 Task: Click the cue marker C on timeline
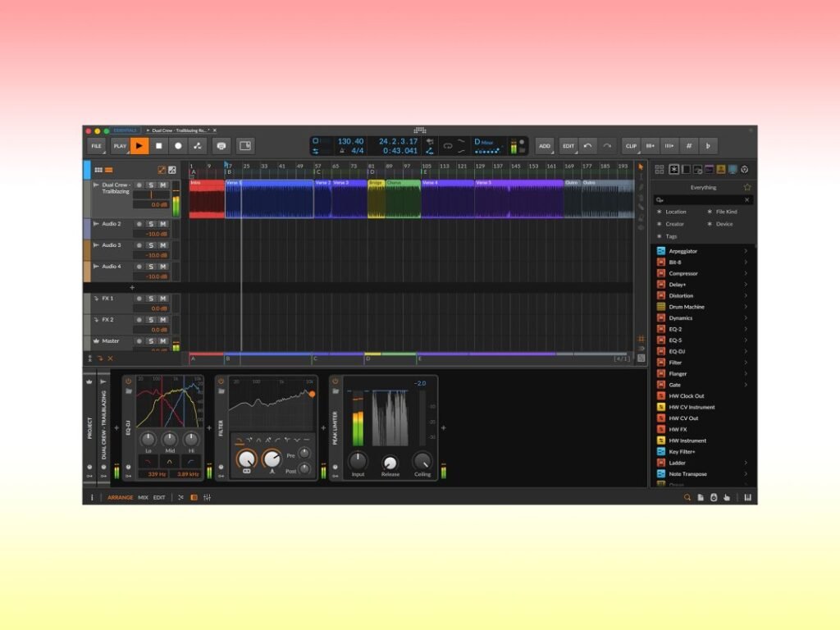pos(317,172)
